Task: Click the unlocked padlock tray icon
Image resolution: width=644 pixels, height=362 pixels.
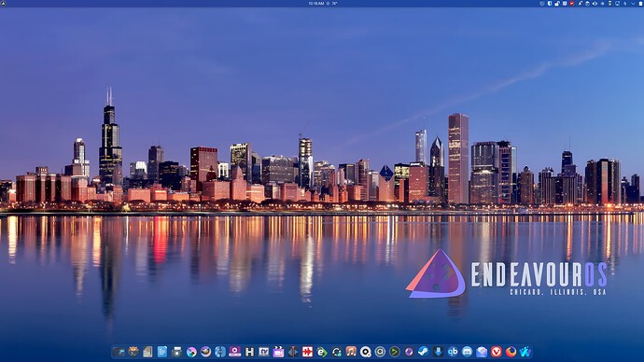Action: coord(557,4)
